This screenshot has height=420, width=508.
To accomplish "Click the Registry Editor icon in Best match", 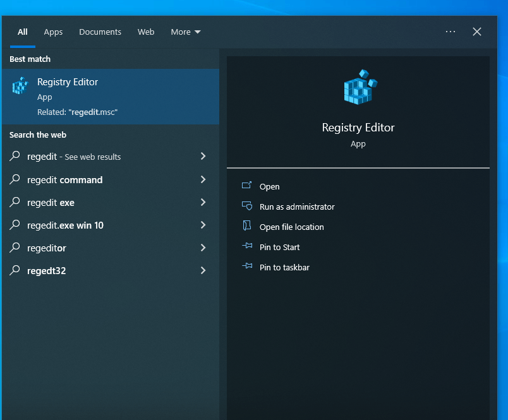I will coord(20,86).
